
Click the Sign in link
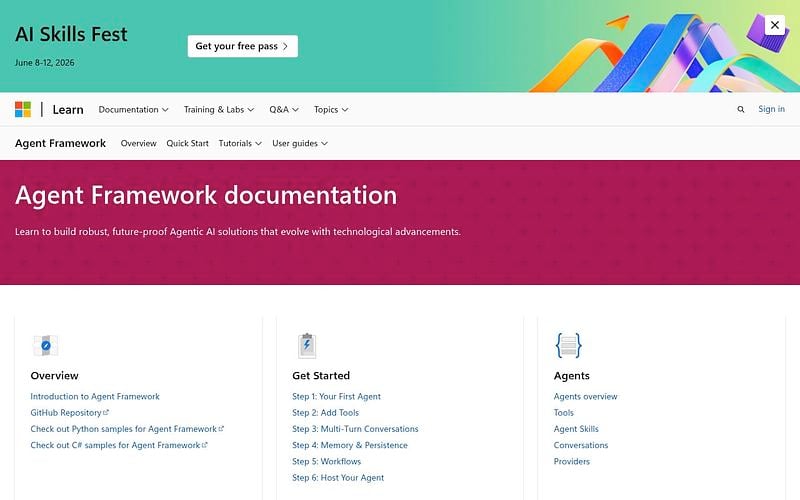coord(771,109)
